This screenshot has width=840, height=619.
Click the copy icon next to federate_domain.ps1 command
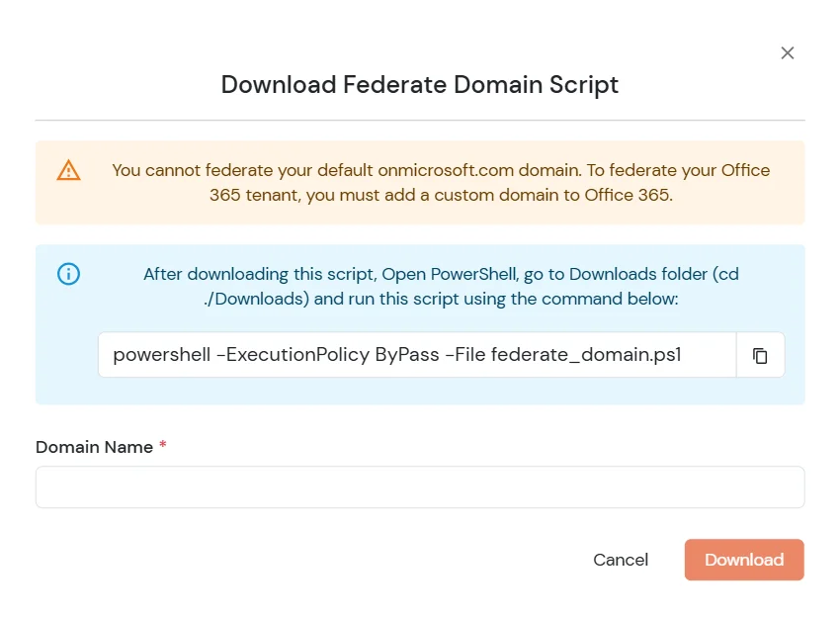click(x=761, y=355)
